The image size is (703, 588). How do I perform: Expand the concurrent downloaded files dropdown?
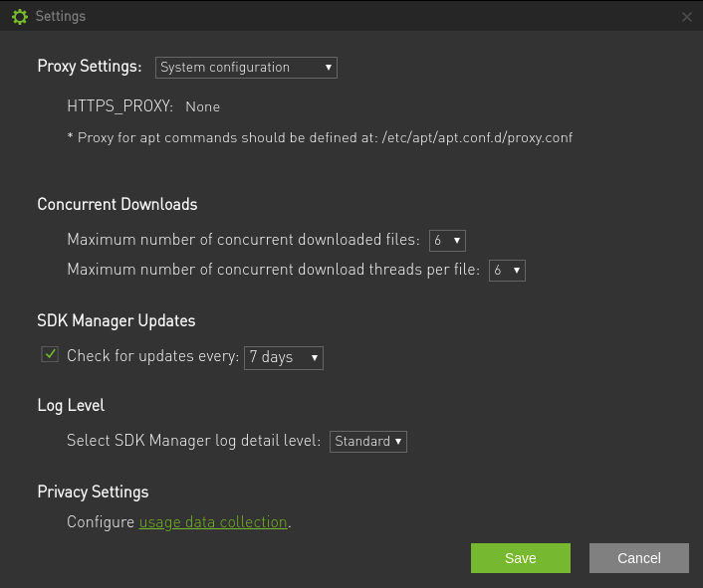click(x=447, y=240)
